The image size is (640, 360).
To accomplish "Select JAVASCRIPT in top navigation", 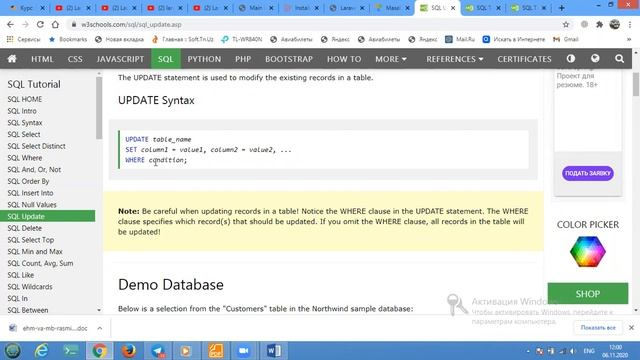I will (x=120, y=59).
